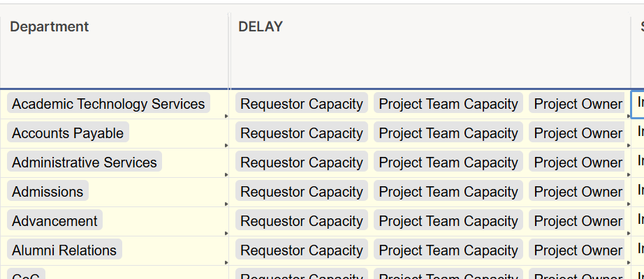Click the DELAY column header

click(x=261, y=27)
